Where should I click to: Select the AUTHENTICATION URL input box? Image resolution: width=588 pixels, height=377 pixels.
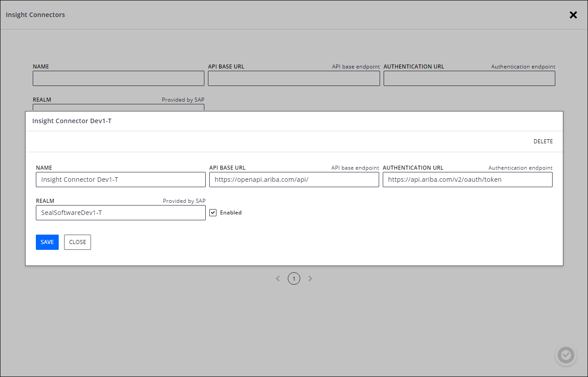[467, 180]
